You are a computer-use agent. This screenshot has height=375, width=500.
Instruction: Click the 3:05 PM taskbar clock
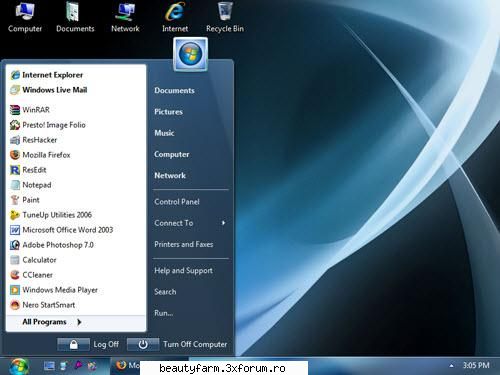(476, 366)
